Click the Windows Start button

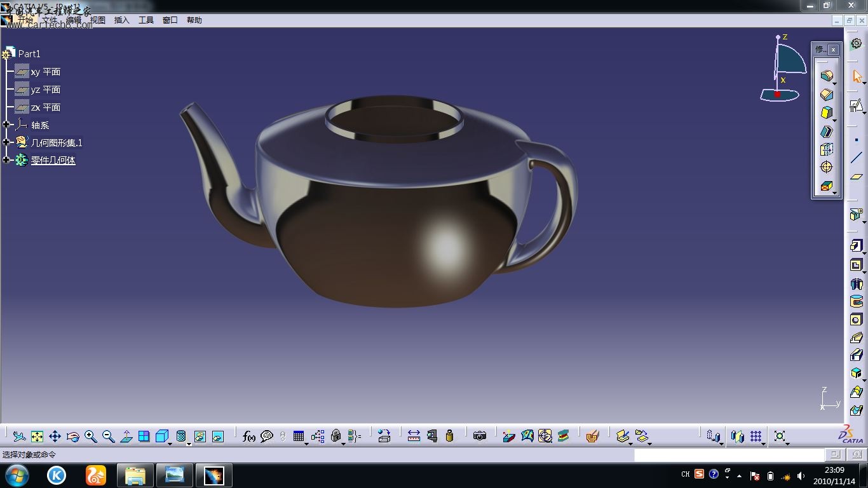[x=17, y=475]
